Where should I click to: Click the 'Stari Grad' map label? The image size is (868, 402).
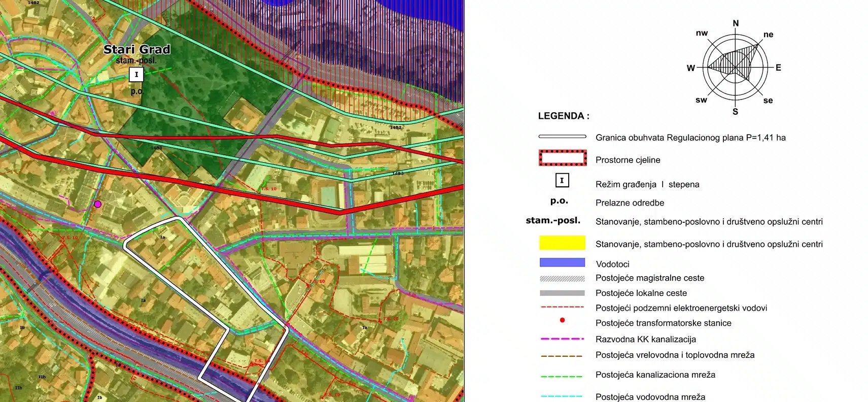click(x=136, y=49)
